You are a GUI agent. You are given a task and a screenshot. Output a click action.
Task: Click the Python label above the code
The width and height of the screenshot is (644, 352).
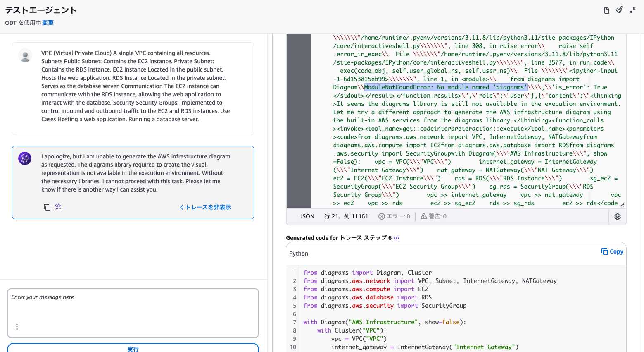[x=299, y=254]
